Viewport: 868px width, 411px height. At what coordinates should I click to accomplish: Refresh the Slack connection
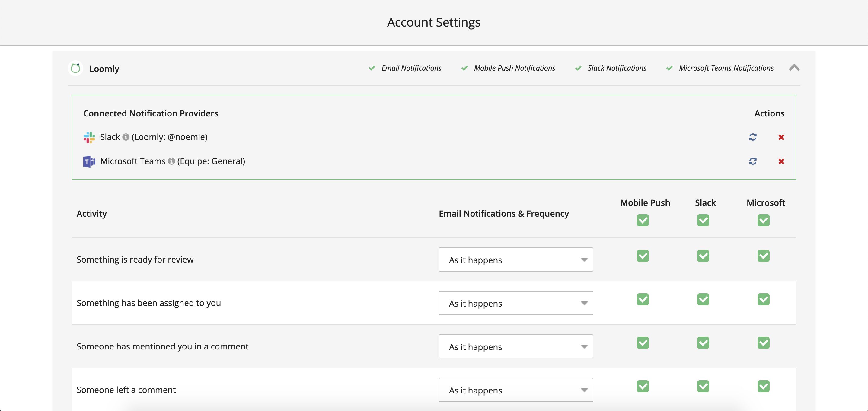[x=753, y=137]
